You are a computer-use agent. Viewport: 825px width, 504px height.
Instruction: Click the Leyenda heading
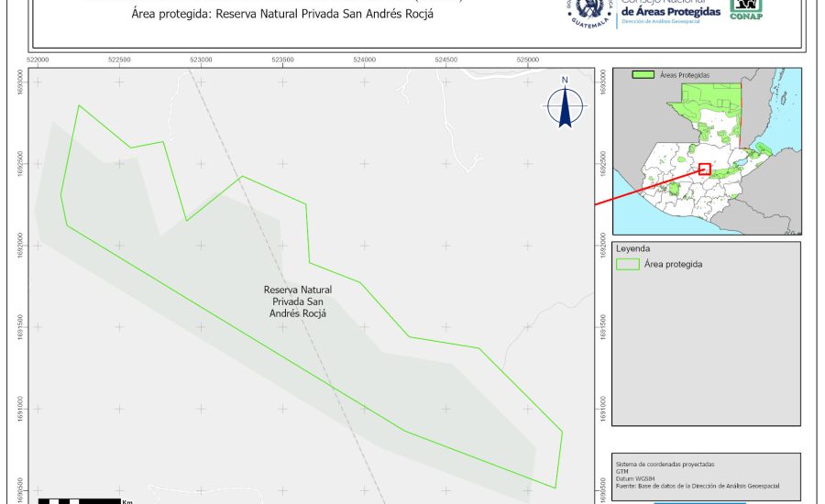(x=632, y=248)
